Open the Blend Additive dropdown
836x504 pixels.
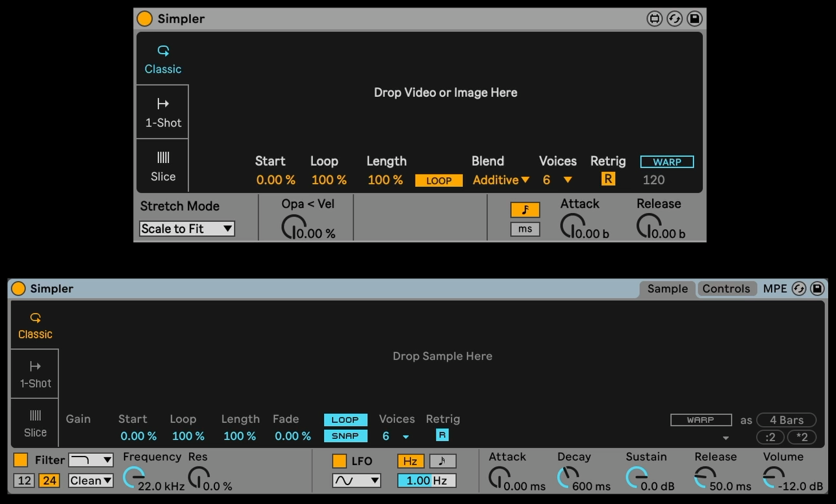click(x=501, y=180)
